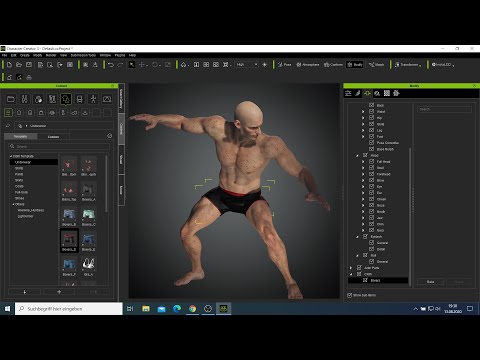Click the Undo arrow icon
Image resolution: width=480 pixels, height=360 pixels.
(x=111, y=65)
